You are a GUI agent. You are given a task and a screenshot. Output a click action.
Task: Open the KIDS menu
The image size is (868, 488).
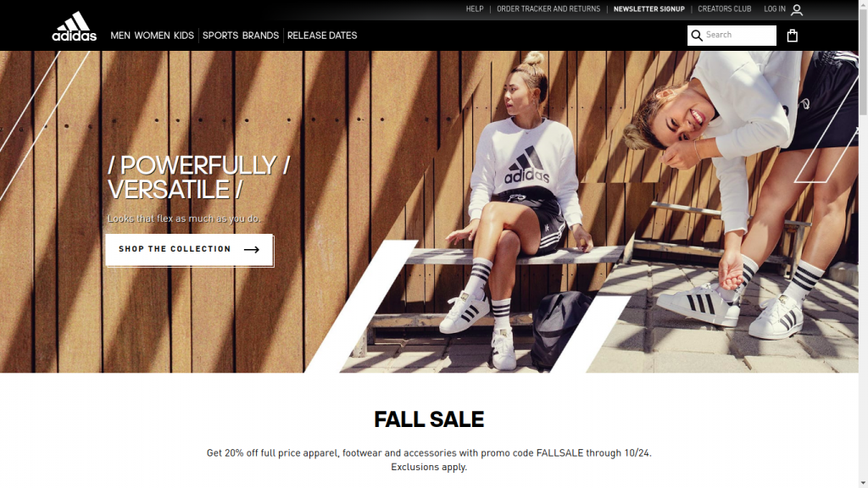[184, 36]
